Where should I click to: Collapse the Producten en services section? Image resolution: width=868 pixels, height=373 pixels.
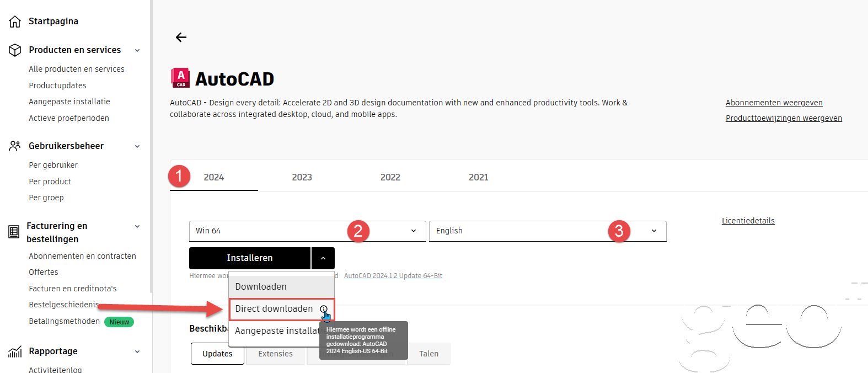pyautogui.click(x=137, y=50)
